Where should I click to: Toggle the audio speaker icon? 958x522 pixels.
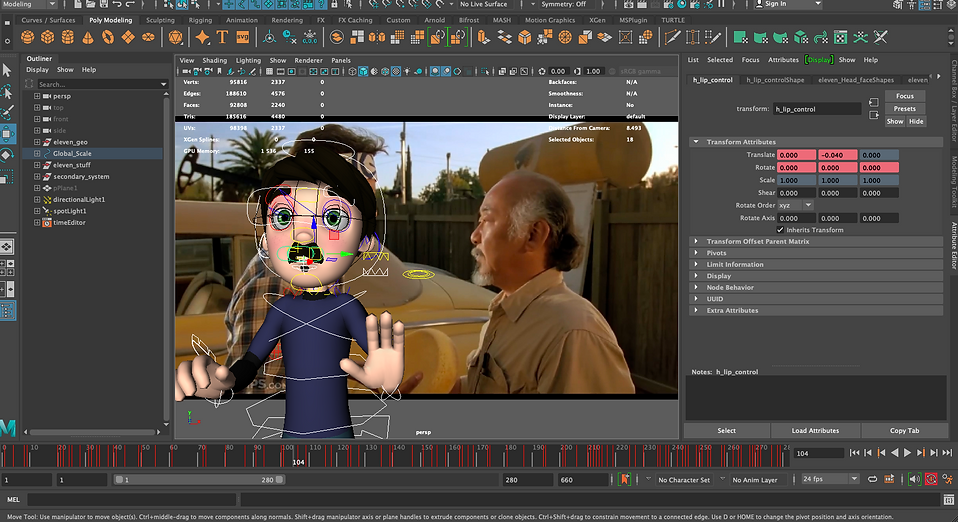(x=914, y=479)
